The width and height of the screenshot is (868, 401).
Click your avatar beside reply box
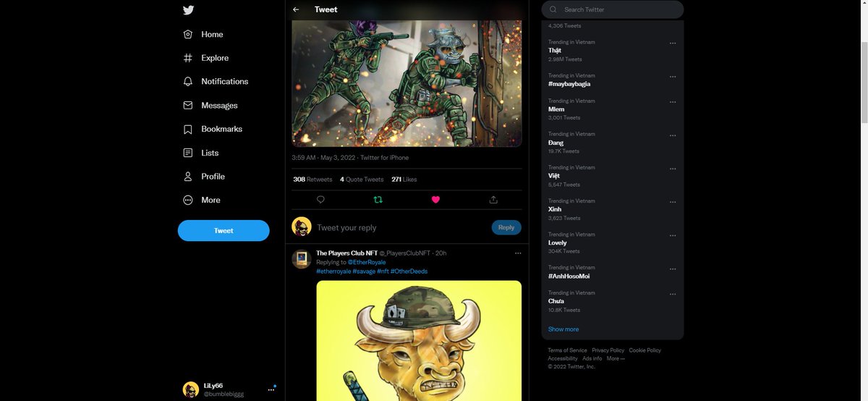(302, 227)
